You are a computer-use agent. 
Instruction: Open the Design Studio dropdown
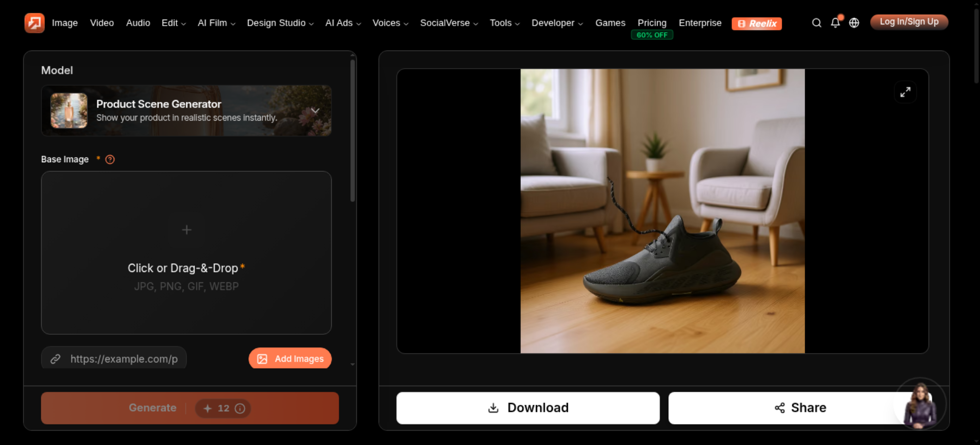[x=280, y=23]
